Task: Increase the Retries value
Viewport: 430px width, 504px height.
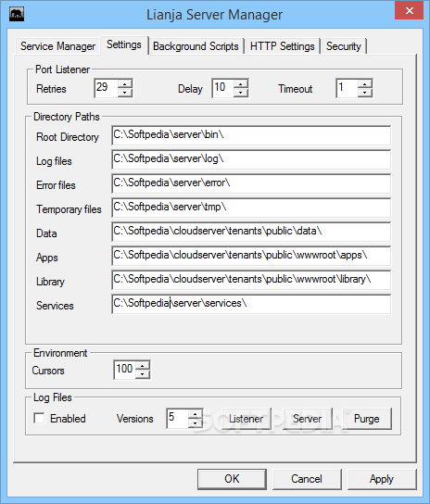Action: coord(125,83)
